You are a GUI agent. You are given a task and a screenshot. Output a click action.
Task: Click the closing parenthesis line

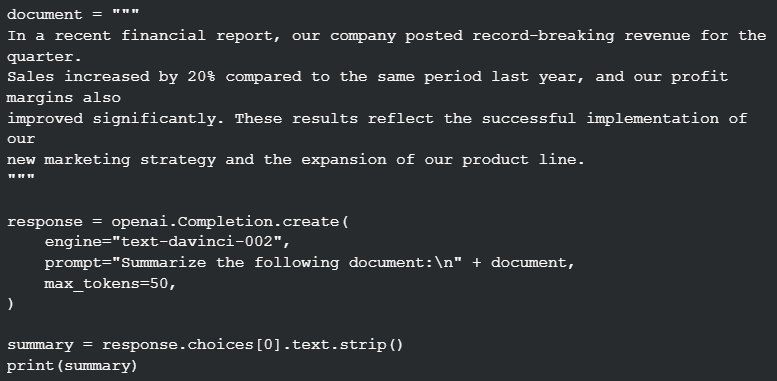pyautogui.click(x=10, y=304)
